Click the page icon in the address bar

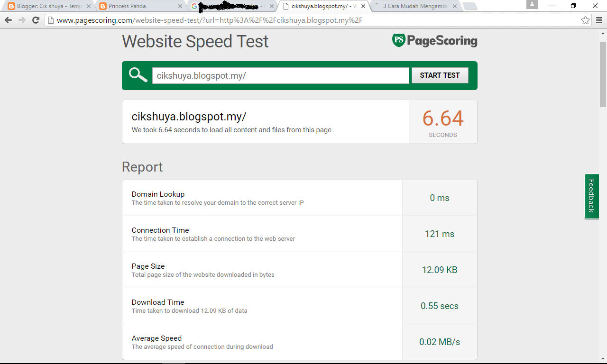pyautogui.click(x=51, y=20)
